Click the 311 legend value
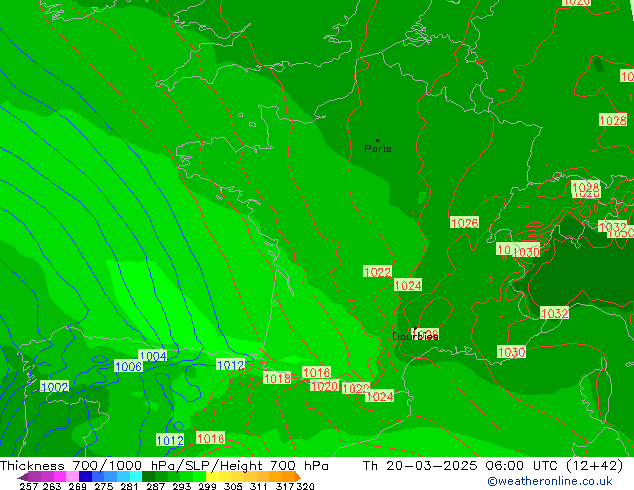The width and height of the screenshot is (634, 490). [258, 486]
